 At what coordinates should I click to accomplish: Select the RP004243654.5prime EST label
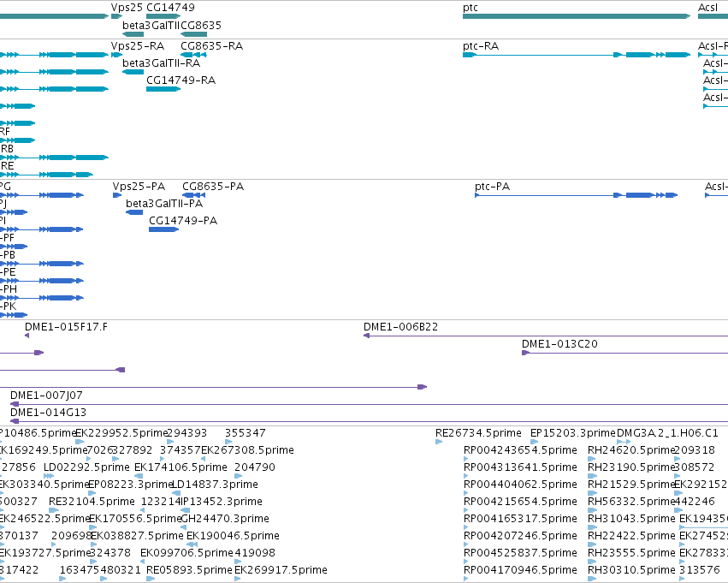520,450
